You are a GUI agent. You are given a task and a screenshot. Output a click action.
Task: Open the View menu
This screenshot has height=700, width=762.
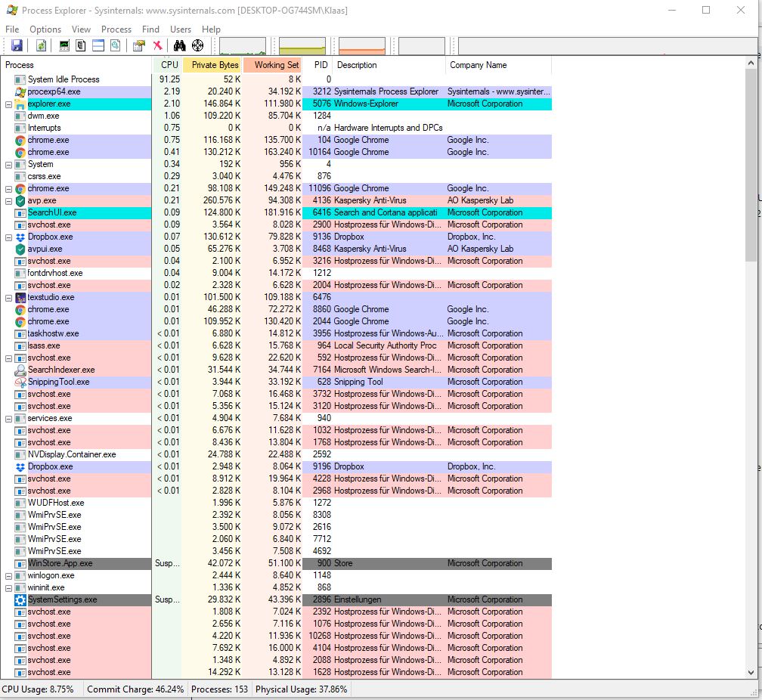[x=81, y=29]
